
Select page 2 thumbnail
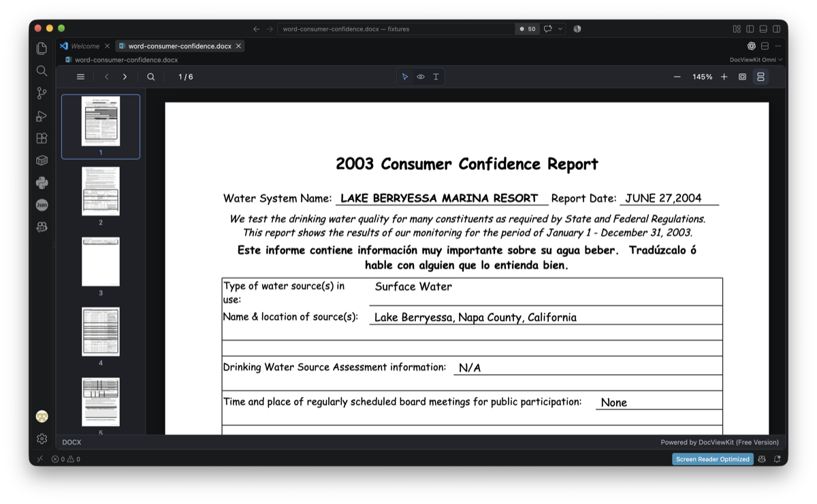point(101,191)
